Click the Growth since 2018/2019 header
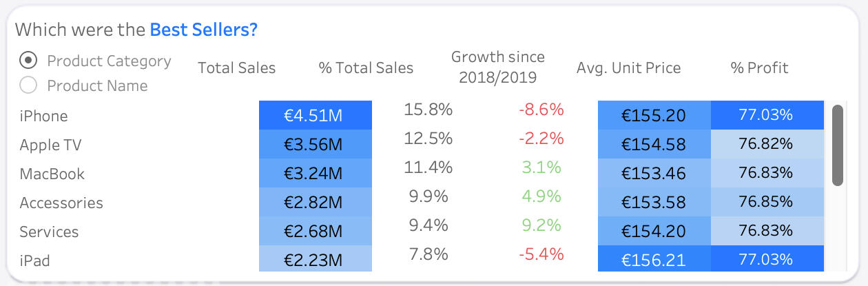Image resolution: width=868 pixels, height=286 pixels. point(497,68)
